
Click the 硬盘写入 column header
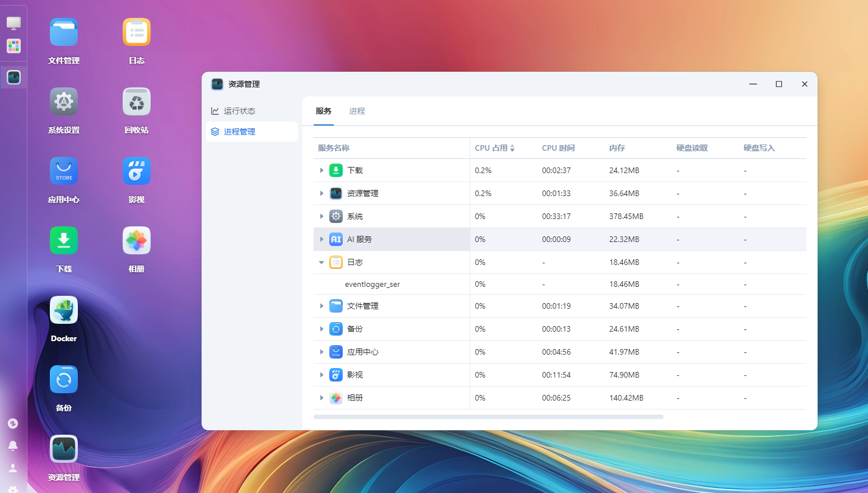759,148
